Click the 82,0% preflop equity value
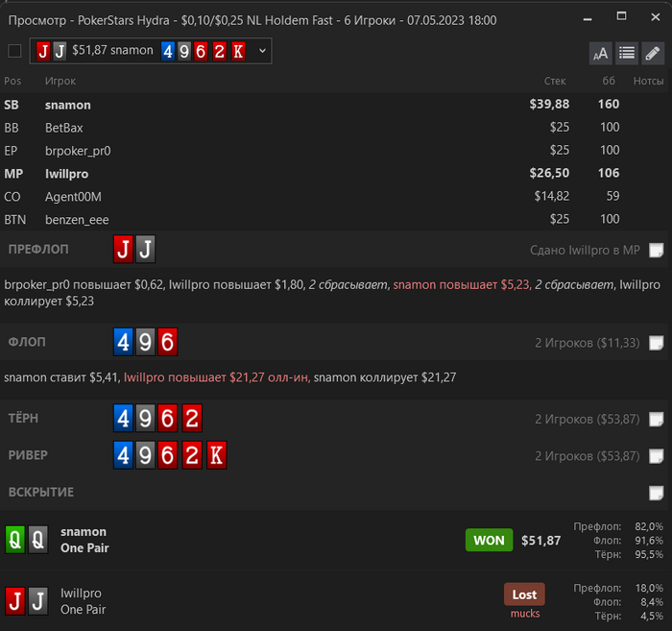Viewport: 672px width, 631px height. (x=649, y=526)
